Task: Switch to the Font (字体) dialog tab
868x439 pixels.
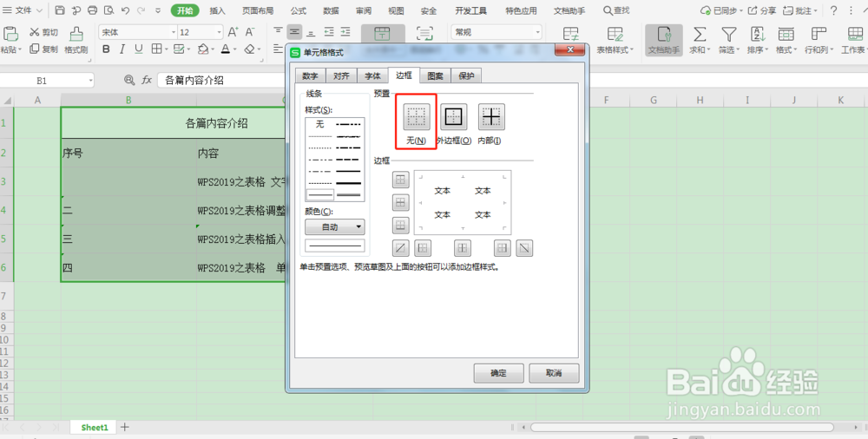Action: 373,75
